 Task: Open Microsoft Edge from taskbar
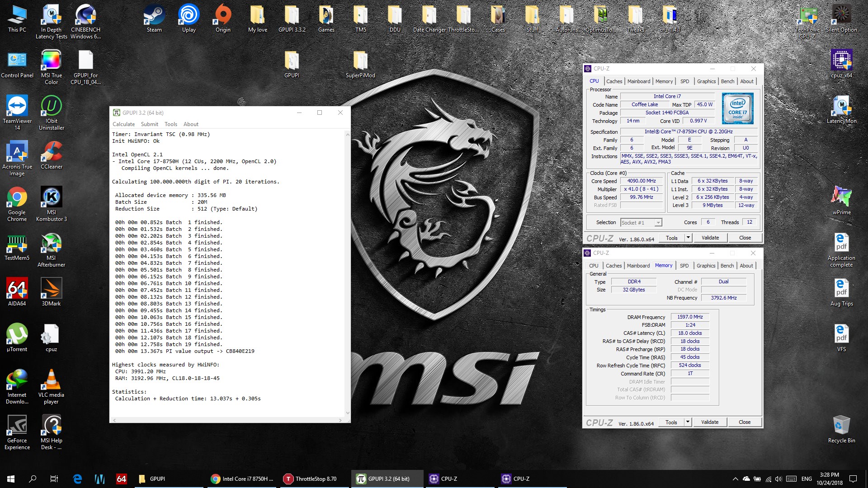(x=77, y=479)
